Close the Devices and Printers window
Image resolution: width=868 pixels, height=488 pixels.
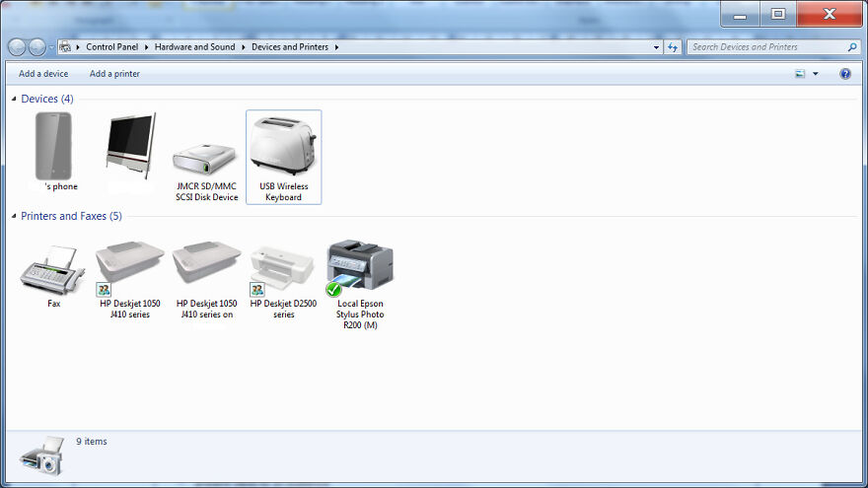point(829,15)
